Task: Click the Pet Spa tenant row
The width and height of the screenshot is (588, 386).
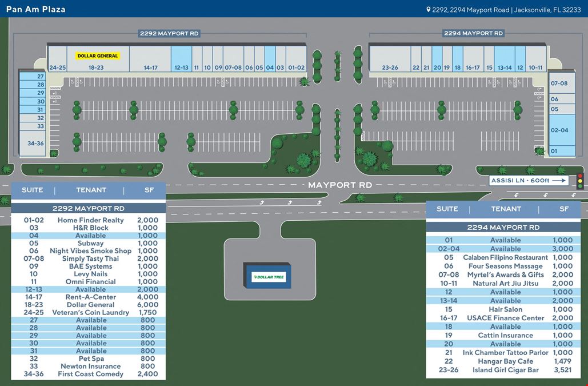Action: pos(89,359)
